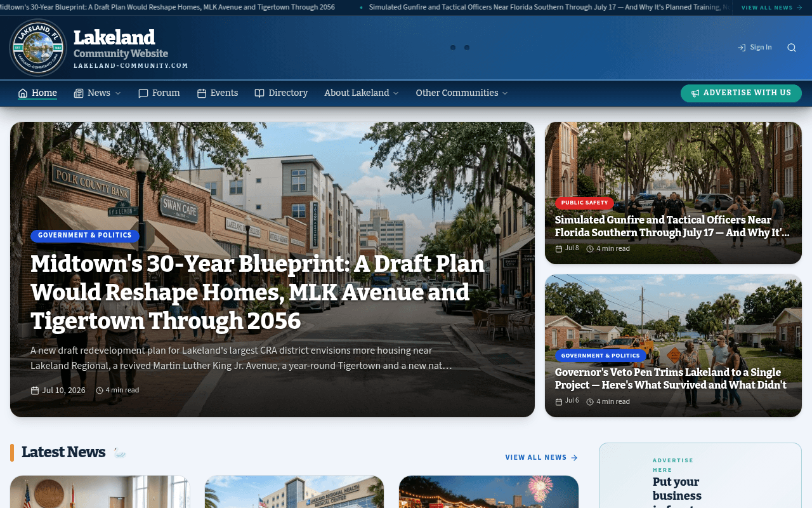Click the Sign In link
The width and height of the screenshot is (812, 508).
tap(755, 48)
